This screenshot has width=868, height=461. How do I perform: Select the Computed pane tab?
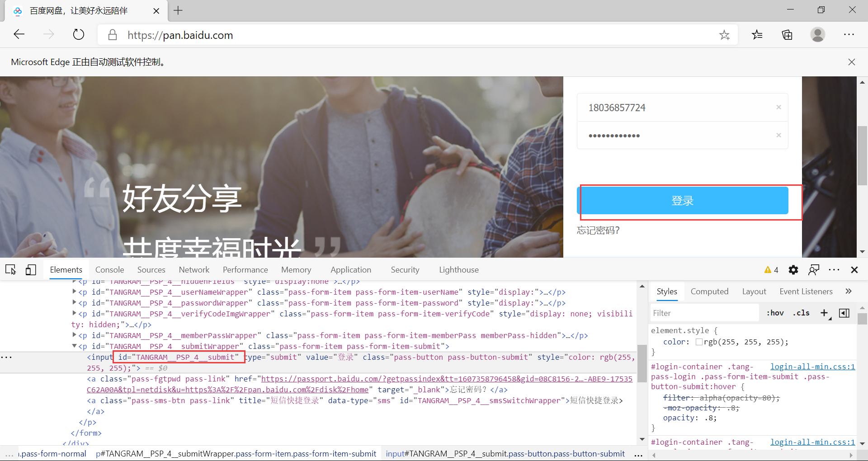709,292
